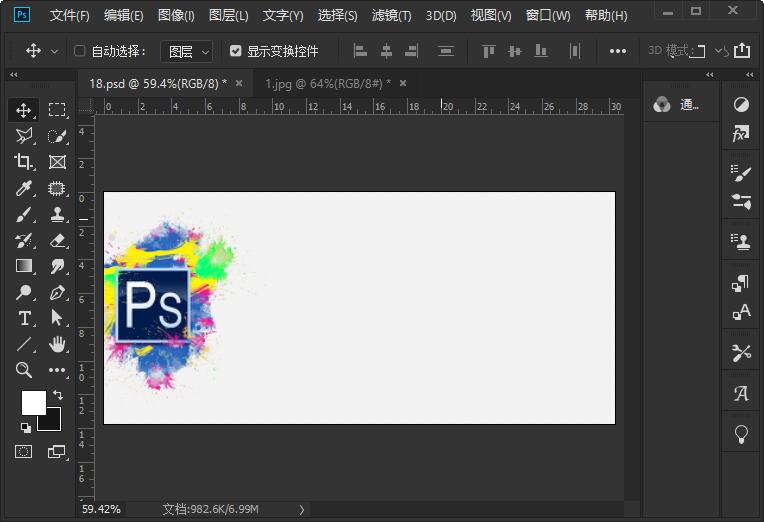Swap foreground and background colors

[x=58, y=394]
